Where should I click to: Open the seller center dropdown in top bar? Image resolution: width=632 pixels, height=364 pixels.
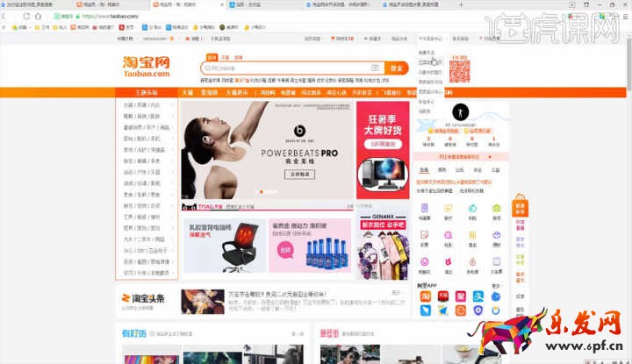pos(431,39)
